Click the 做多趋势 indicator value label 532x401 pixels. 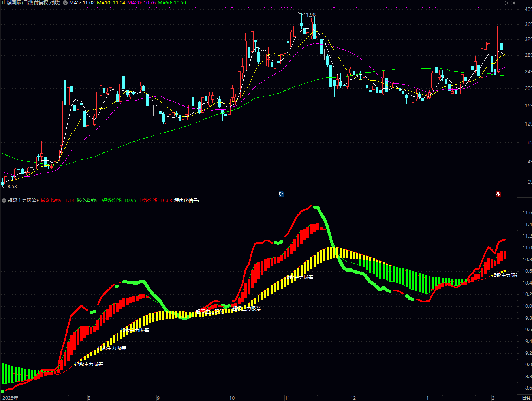point(58,200)
